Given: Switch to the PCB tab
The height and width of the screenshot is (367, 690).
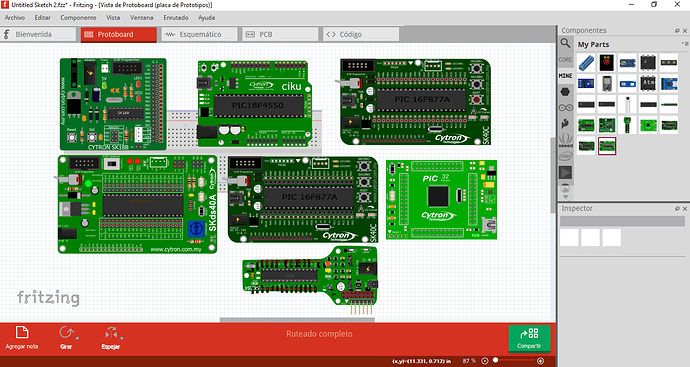Looking at the screenshot, I should click(x=280, y=34).
